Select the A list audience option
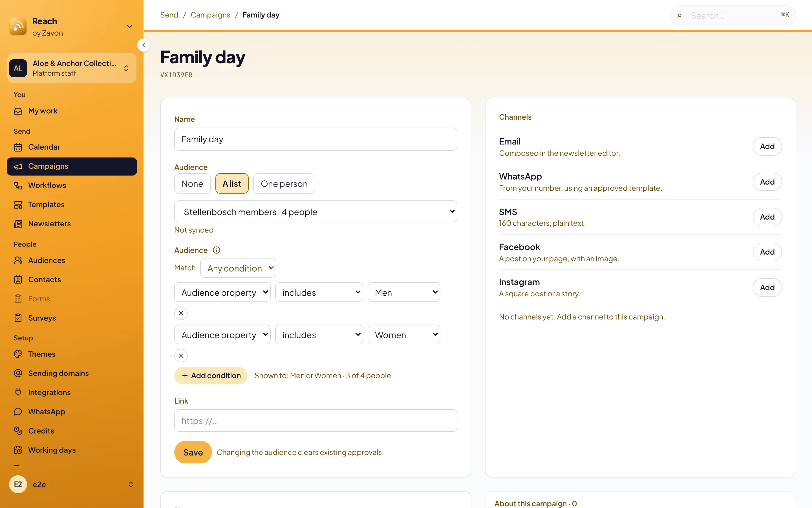The width and height of the screenshot is (812, 508). tap(232, 183)
